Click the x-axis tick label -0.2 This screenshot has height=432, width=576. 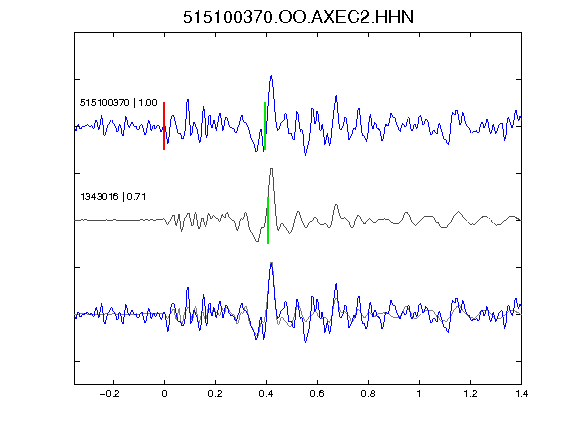pos(110,394)
